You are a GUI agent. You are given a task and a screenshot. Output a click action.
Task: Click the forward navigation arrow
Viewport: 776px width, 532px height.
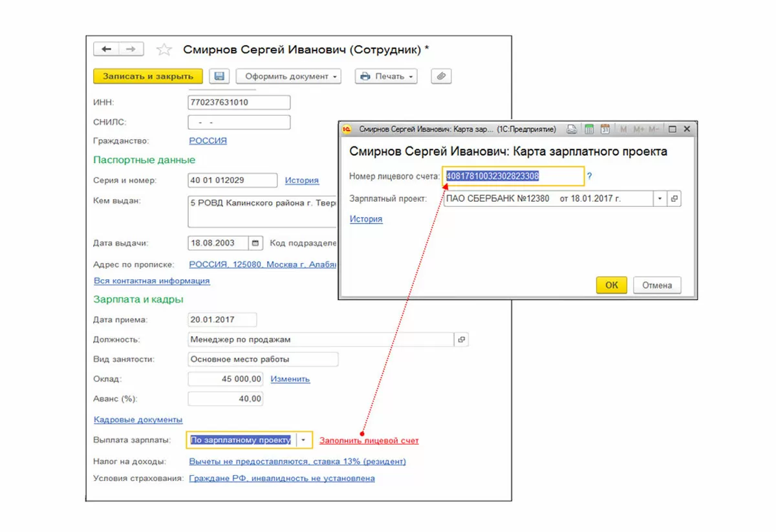[x=131, y=50]
